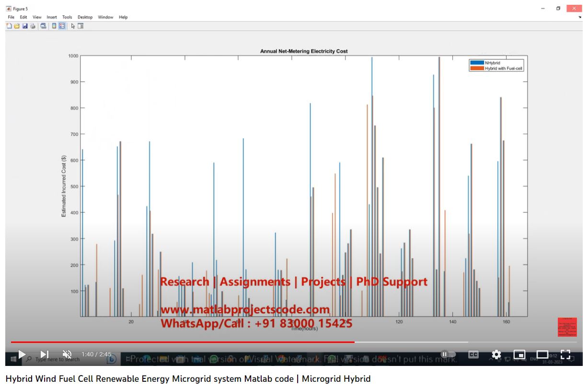Screen dimensions: 588x388
Task: Unmute the video audio
Action: coord(67,354)
